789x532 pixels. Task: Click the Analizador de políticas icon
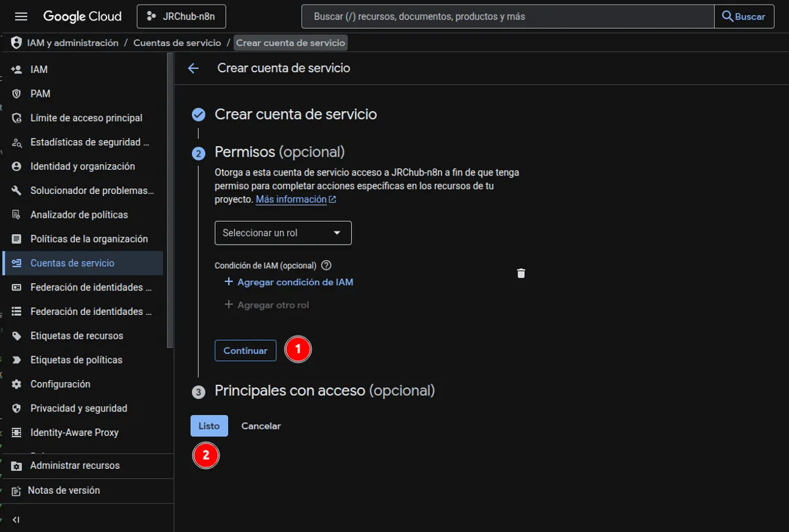[17, 215]
